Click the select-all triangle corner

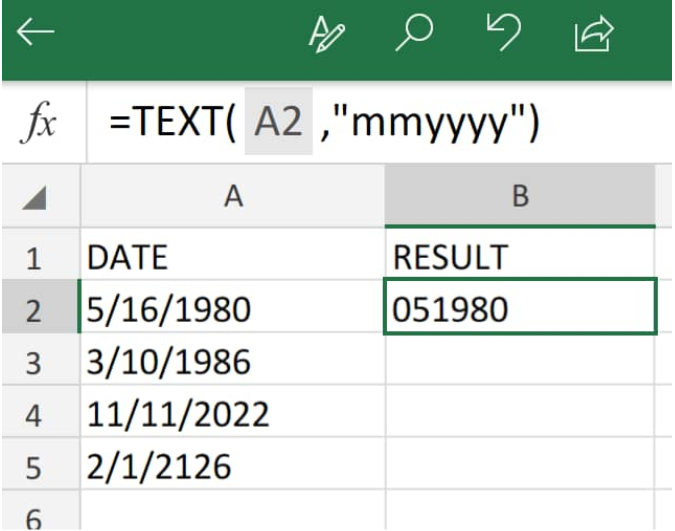[x=34, y=198]
